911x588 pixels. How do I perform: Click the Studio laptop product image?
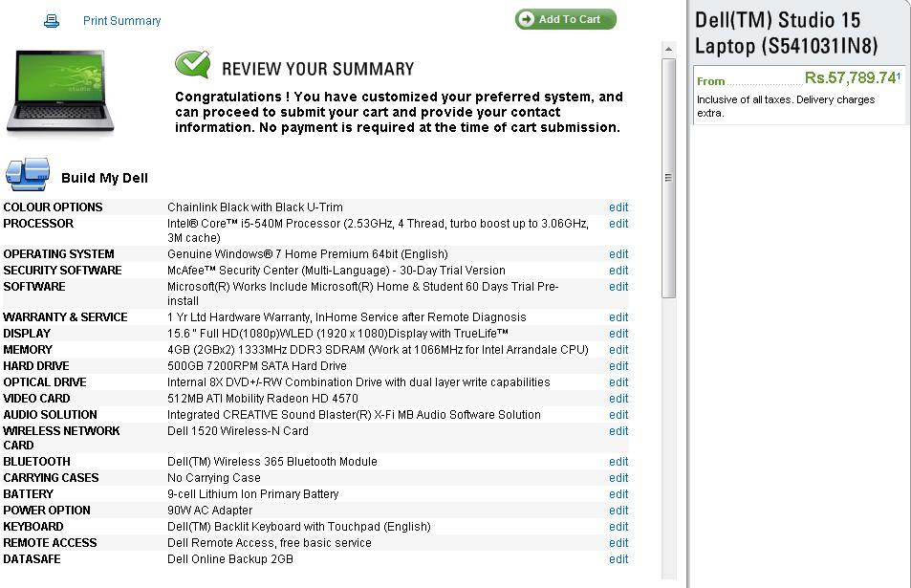(60, 92)
